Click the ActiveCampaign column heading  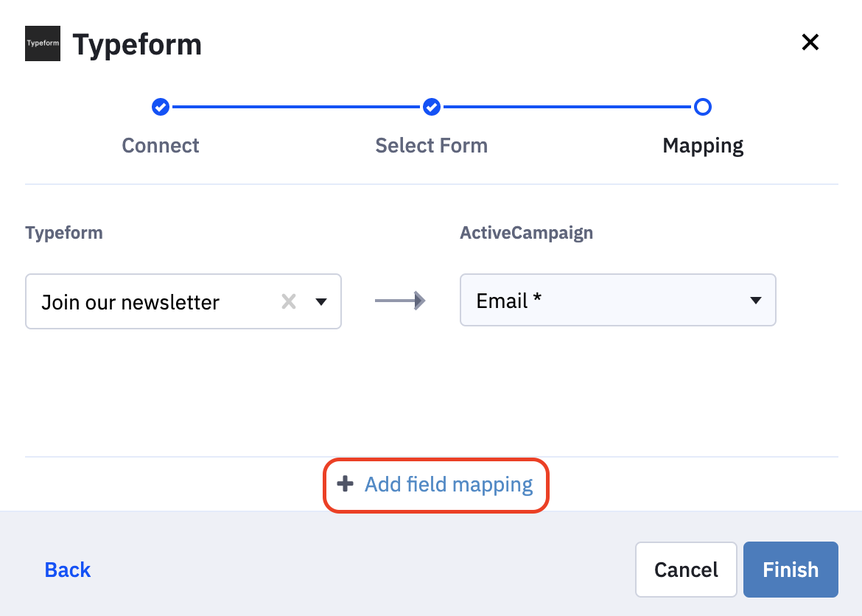pos(526,233)
